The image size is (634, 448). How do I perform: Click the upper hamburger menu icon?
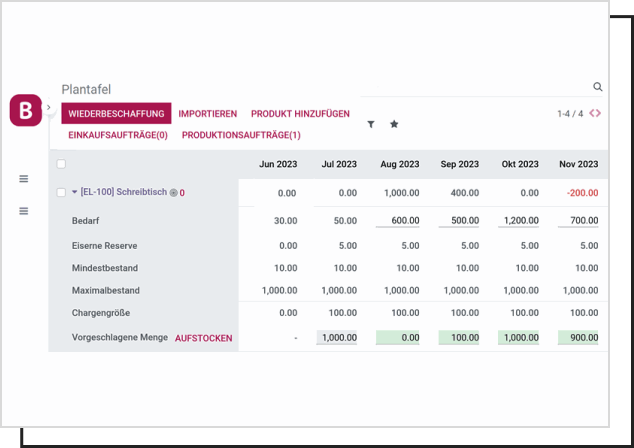coord(24,179)
